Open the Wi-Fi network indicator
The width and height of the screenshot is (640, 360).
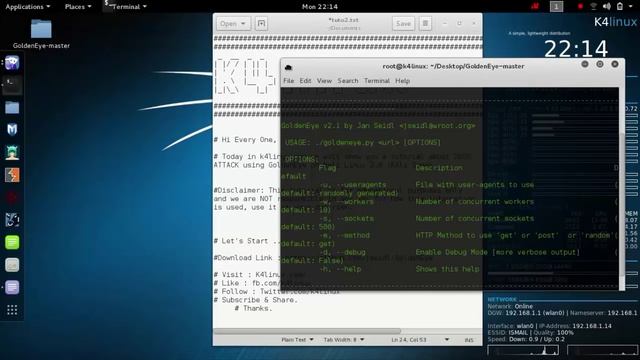pos(593,7)
